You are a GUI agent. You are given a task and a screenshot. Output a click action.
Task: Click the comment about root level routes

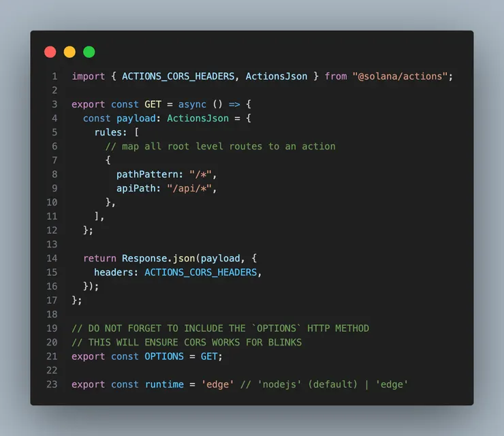(x=221, y=146)
